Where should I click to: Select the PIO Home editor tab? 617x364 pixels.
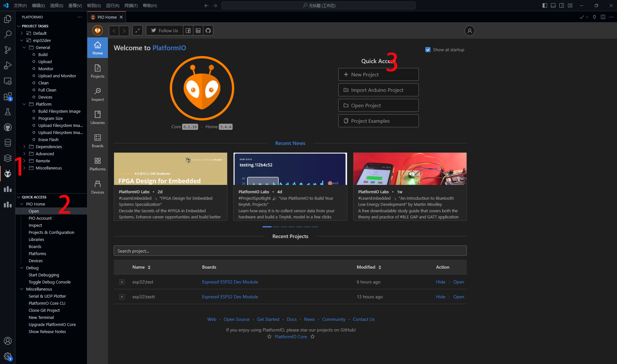point(107,17)
